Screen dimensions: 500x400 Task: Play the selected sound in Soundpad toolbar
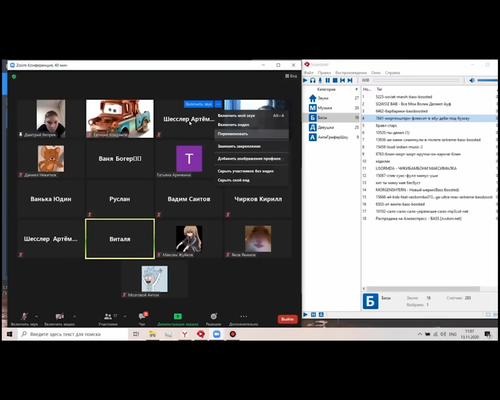tap(305, 80)
